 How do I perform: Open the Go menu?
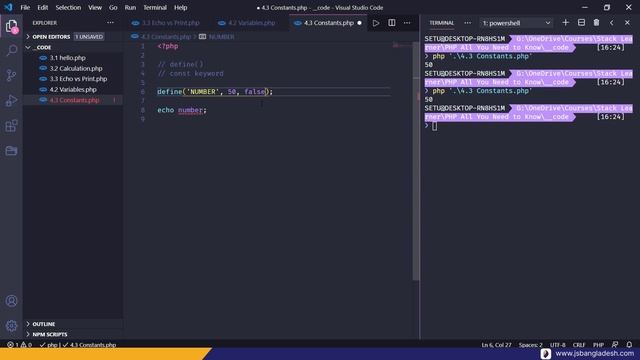pyautogui.click(x=113, y=7)
